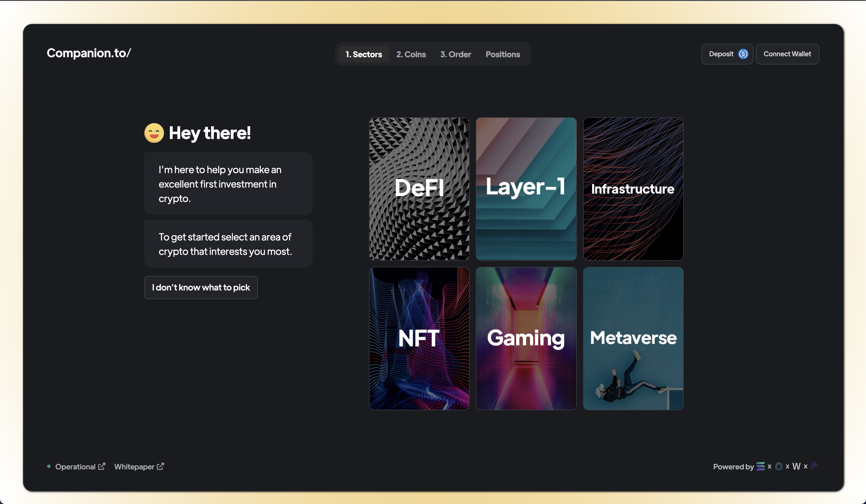The height and width of the screenshot is (504, 866).
Task: Switch to the 2. Coins tab
Action: pyautogui.click(x=411, y=54)
